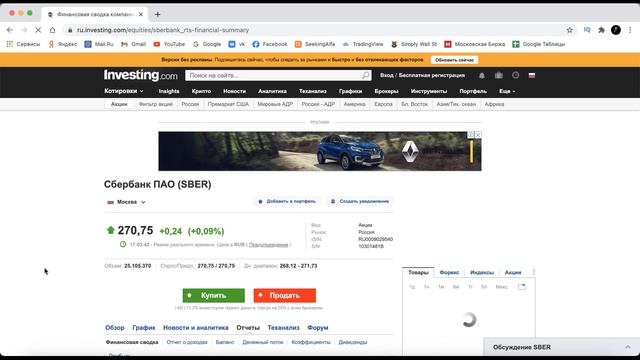Open sidebar widget three-dot options

[534, 272]
